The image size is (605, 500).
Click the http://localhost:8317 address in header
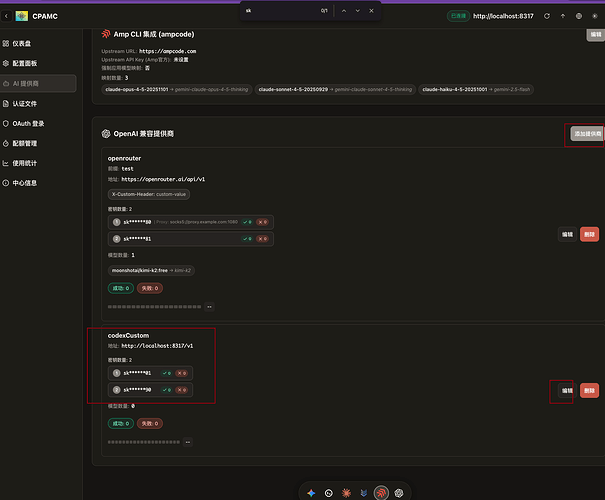pos(503,16)
